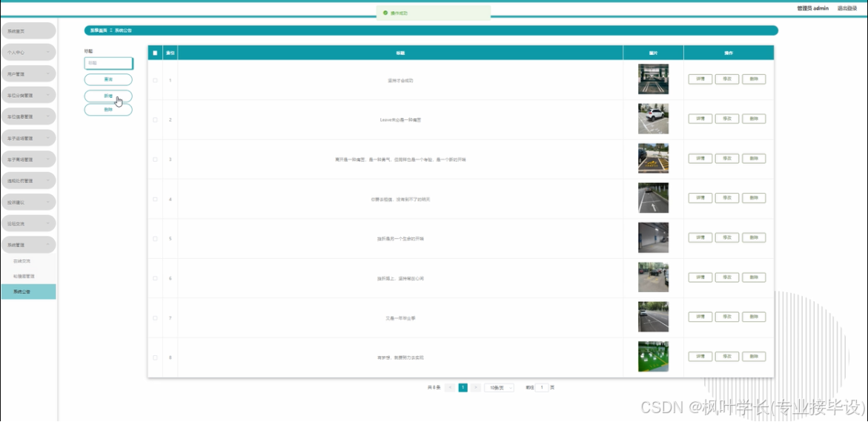Click the 标题 column header

click(x=400, y=53)
